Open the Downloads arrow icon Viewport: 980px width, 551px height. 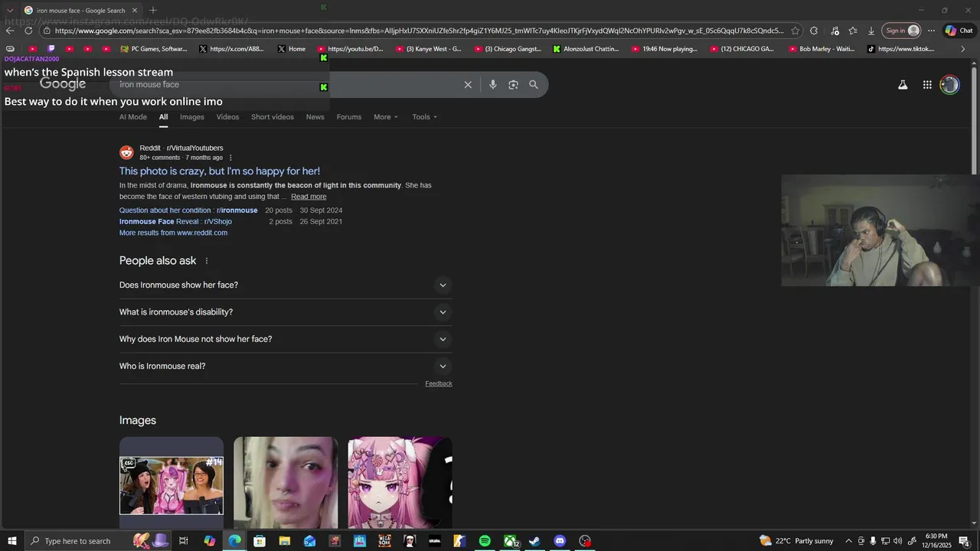(x=871, y=31)
